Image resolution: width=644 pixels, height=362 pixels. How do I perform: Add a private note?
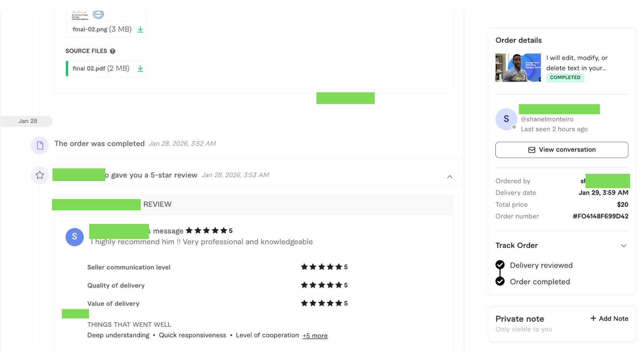[609, 319]
